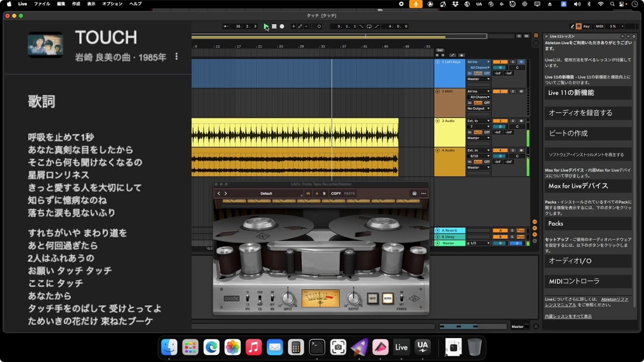The height and width of the screenshot is (362, 644).
Task: Open the オプション menu
Action: (x=112, y=4)
